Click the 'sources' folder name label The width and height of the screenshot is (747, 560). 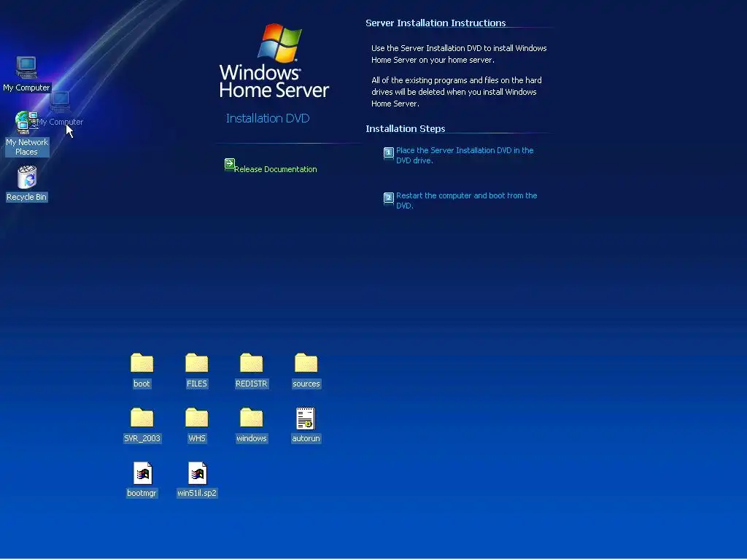[306, 384]
